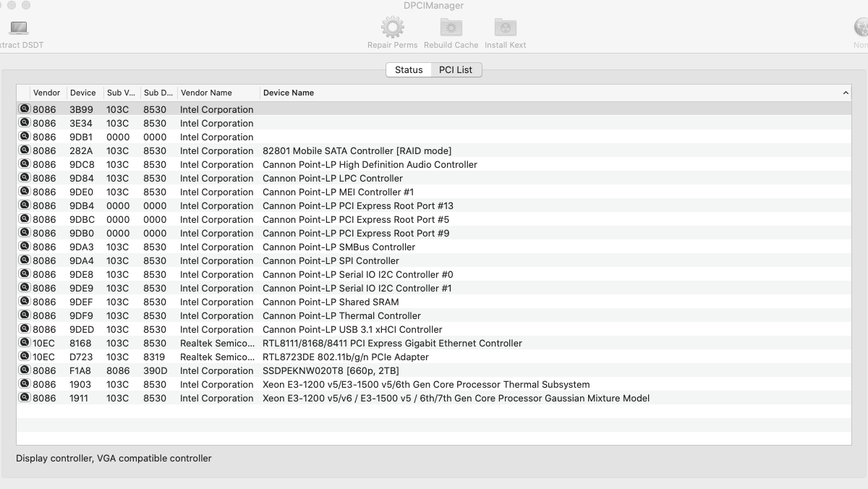Screen dimensions: 868x489
Task: Switch to the Status tab
Action: coord(409,69)
